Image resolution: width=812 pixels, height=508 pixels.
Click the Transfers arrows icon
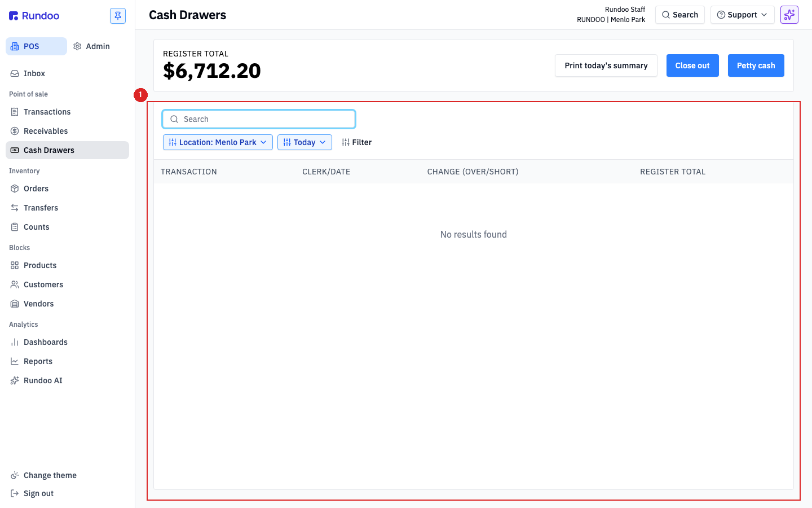[x=15, y=208]
